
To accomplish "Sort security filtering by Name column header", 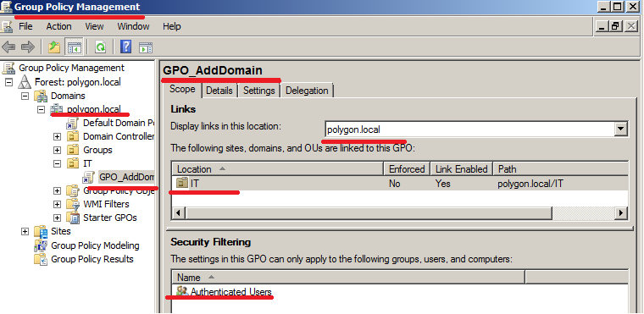I will coord(348,278).
